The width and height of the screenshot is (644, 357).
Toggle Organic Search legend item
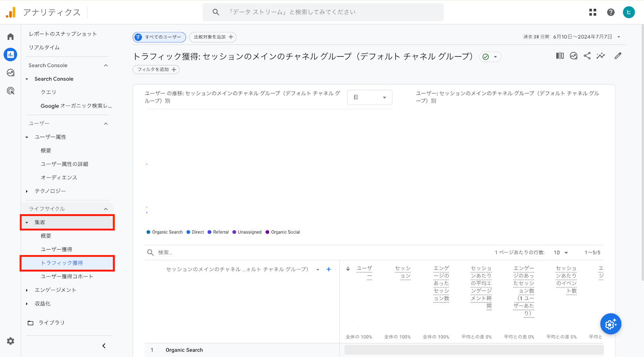(164, 232)
